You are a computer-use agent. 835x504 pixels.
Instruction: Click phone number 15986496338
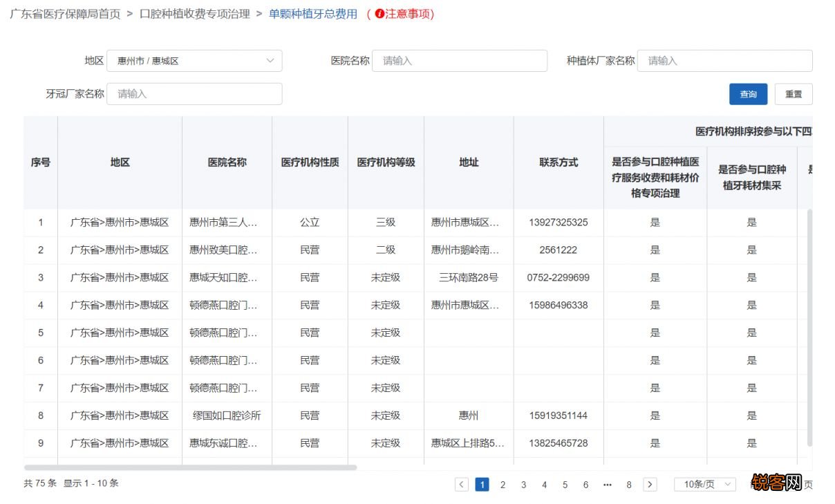tap(559, 306)
